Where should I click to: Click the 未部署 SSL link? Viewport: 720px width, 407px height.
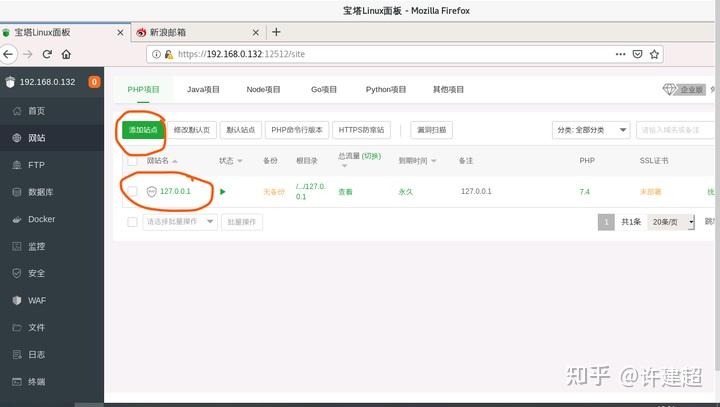tap(650, 192)
